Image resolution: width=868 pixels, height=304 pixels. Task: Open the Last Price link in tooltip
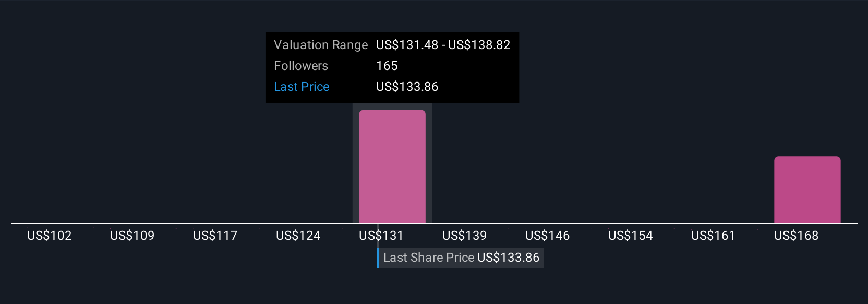302,87
